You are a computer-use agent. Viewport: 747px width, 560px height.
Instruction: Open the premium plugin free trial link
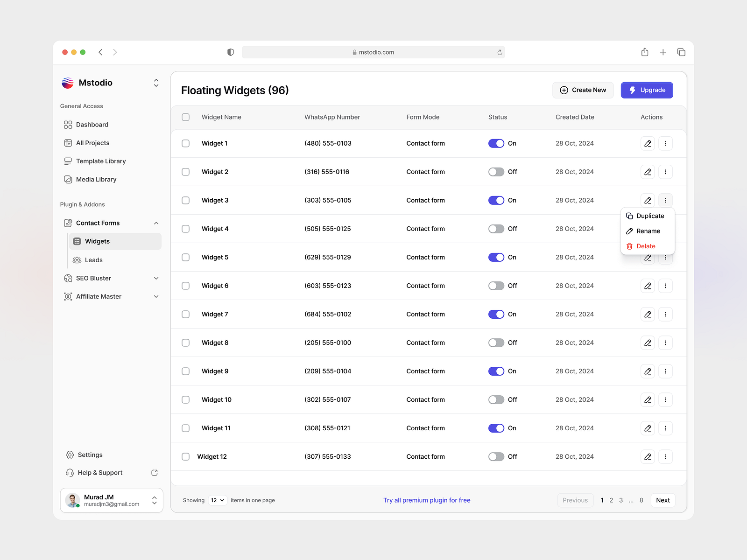pyautogui.click(x=427, y=500)
